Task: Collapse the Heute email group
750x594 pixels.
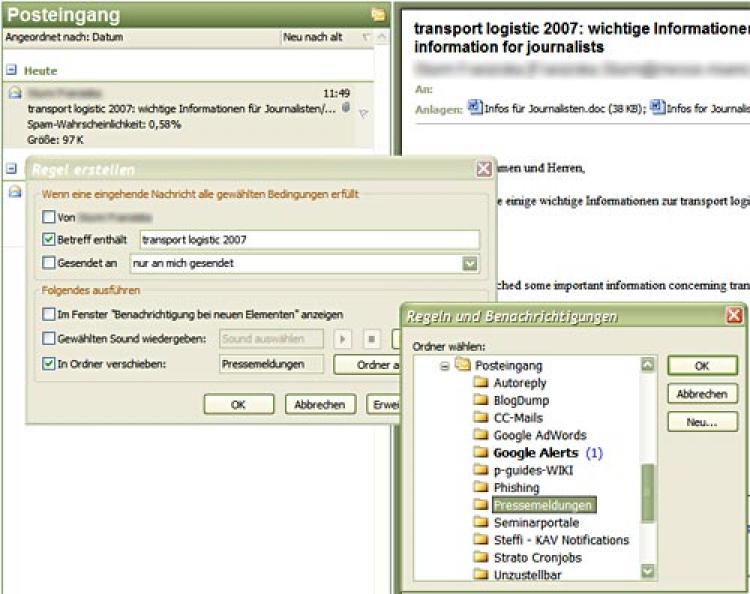Action: point(11,71)
